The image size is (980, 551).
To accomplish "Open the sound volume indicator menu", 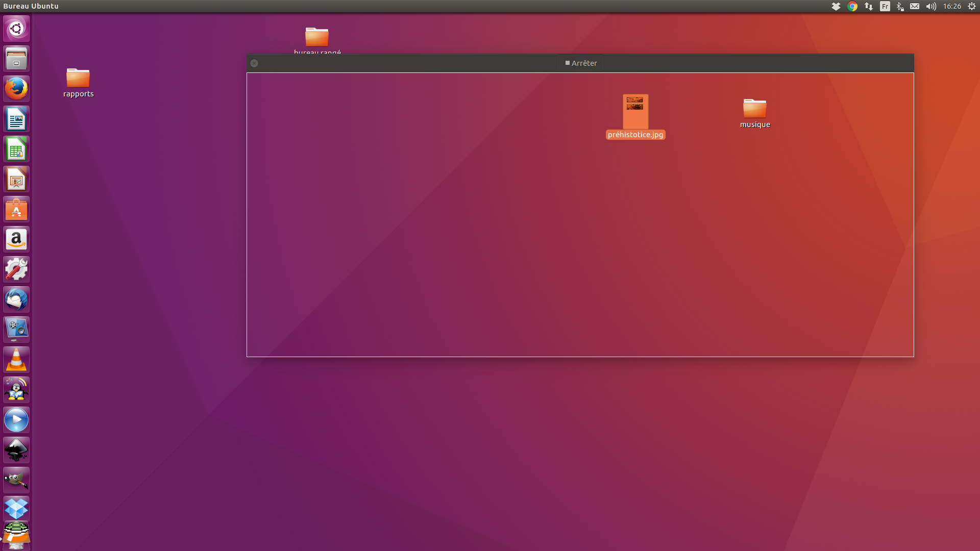I will [x=931, y=6].
